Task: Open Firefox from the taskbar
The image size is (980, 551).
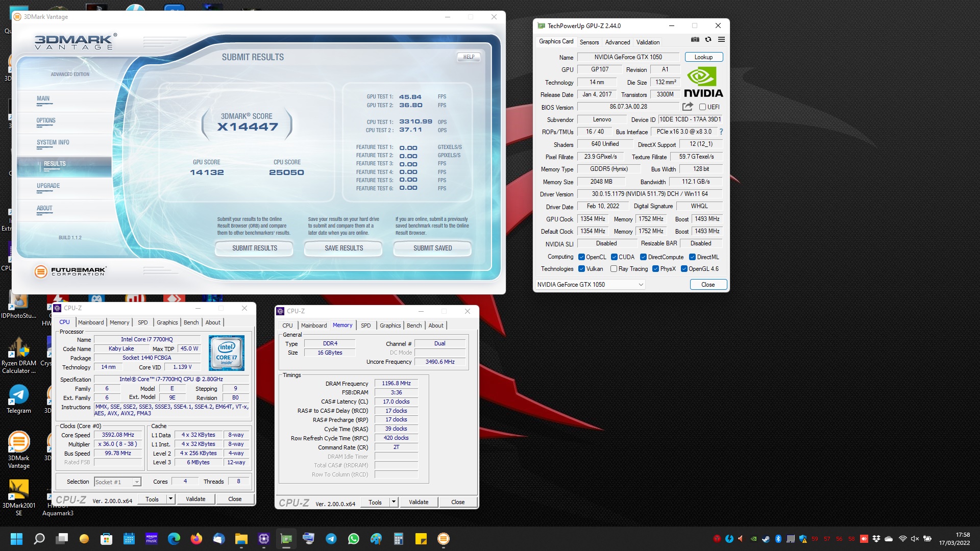Action: (x=197, y=539)
